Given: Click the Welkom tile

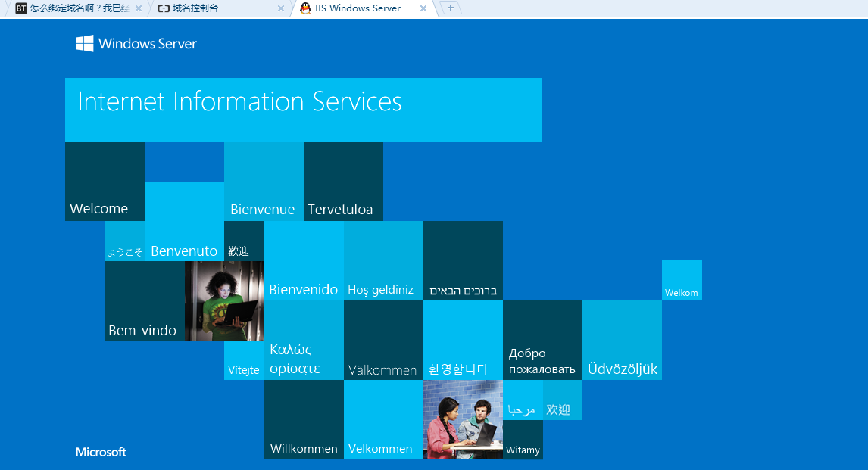Looking at the screenshot, I should (x=682, y=280).
